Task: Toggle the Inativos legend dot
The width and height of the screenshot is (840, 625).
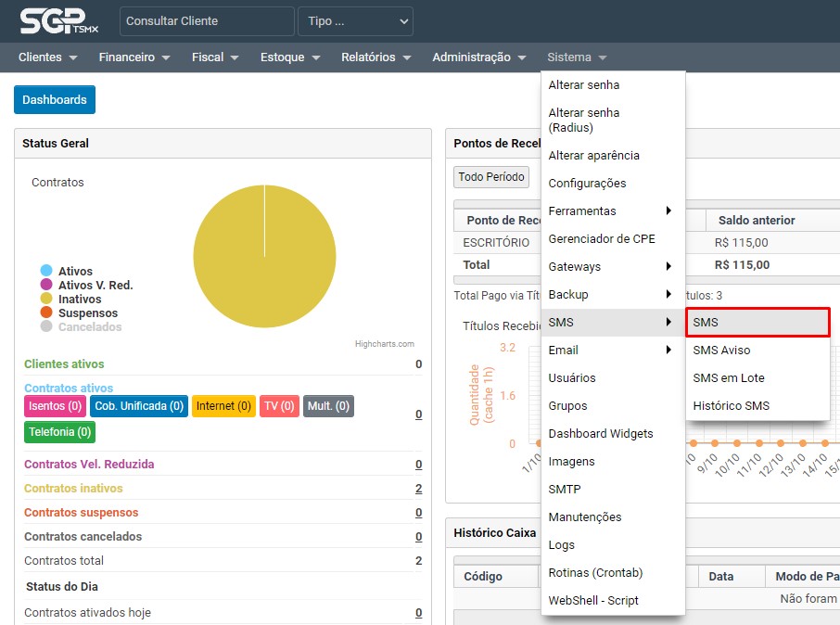Action: [46, 299]
